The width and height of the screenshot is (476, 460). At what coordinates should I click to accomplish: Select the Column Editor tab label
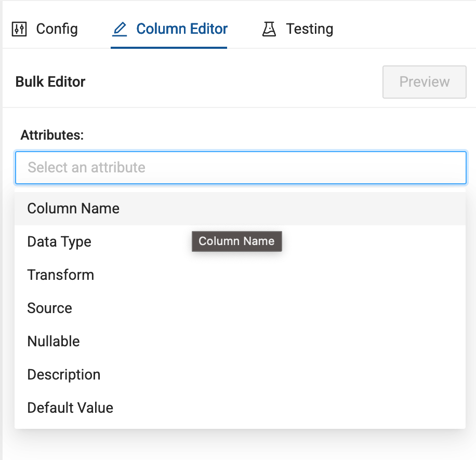(182, 29)
